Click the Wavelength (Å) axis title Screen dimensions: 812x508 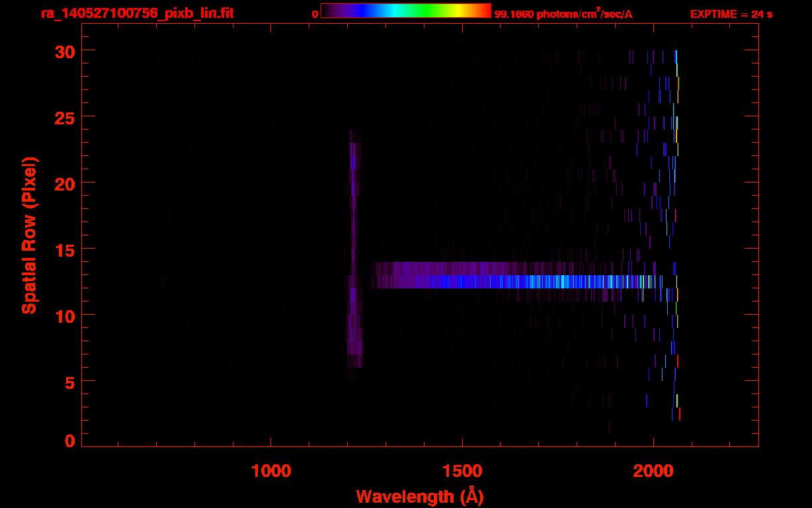point(420,496)
